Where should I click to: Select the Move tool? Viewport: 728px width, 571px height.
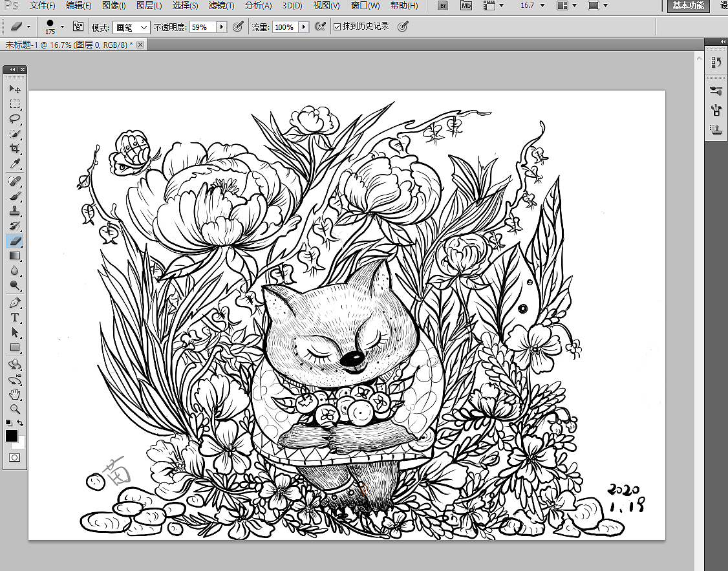[x=15, y=89]
